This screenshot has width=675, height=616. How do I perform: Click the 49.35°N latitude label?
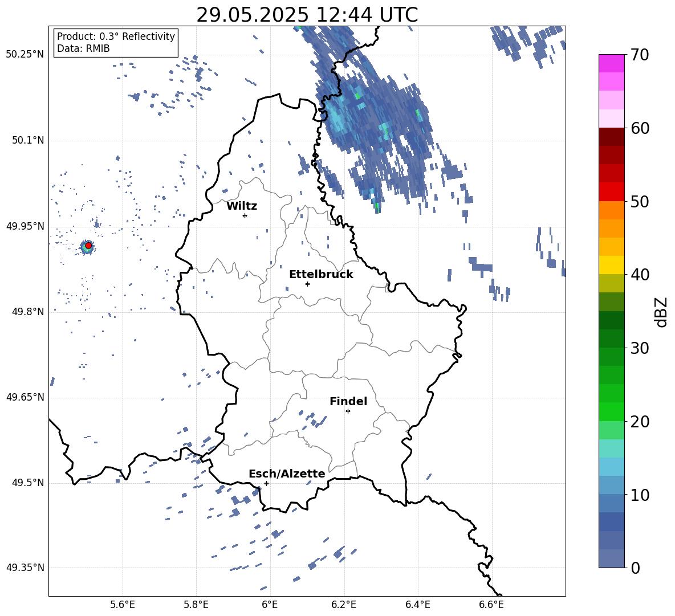25,568
